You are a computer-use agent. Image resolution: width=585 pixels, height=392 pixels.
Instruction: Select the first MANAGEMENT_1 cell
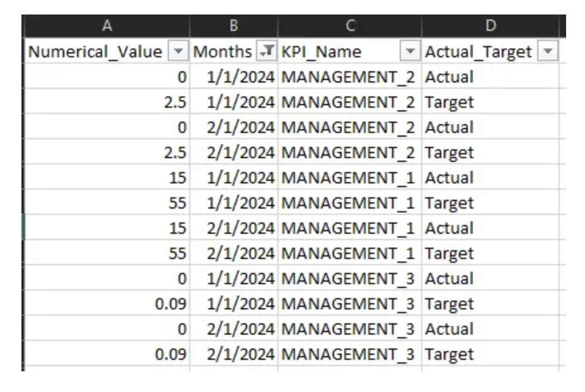click(x=348, y=178)
